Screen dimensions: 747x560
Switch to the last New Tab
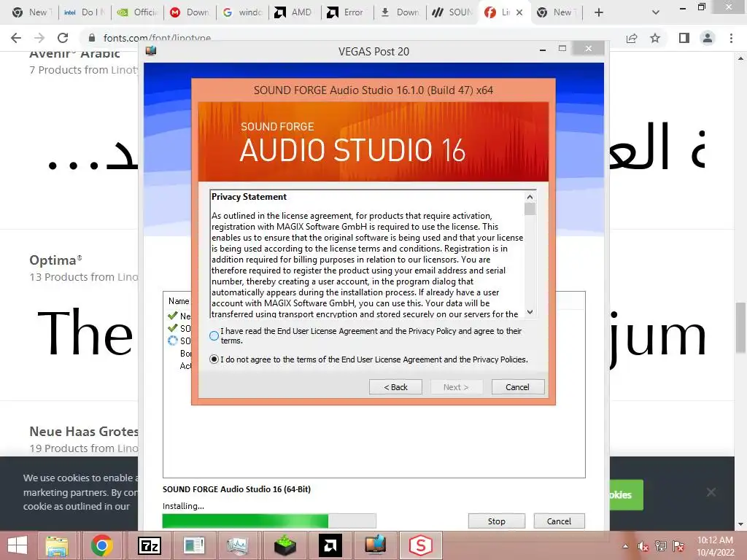pos(557,12)
